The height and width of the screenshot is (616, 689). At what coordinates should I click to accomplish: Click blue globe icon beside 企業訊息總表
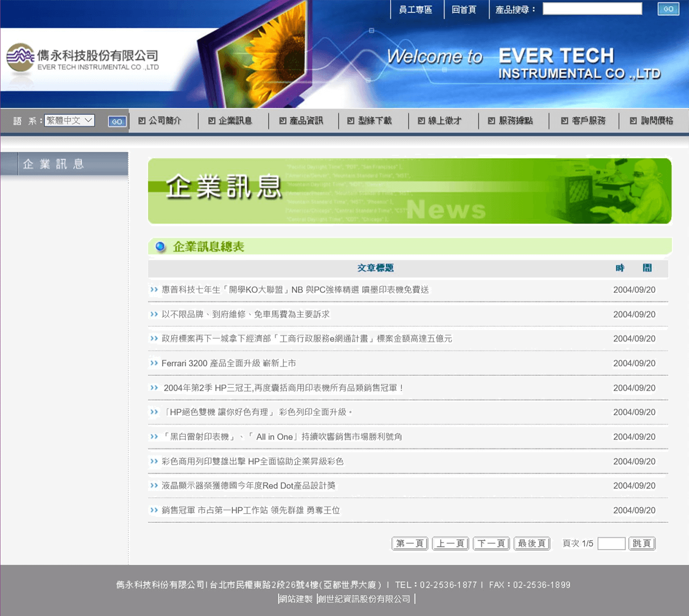coord(160,247)
